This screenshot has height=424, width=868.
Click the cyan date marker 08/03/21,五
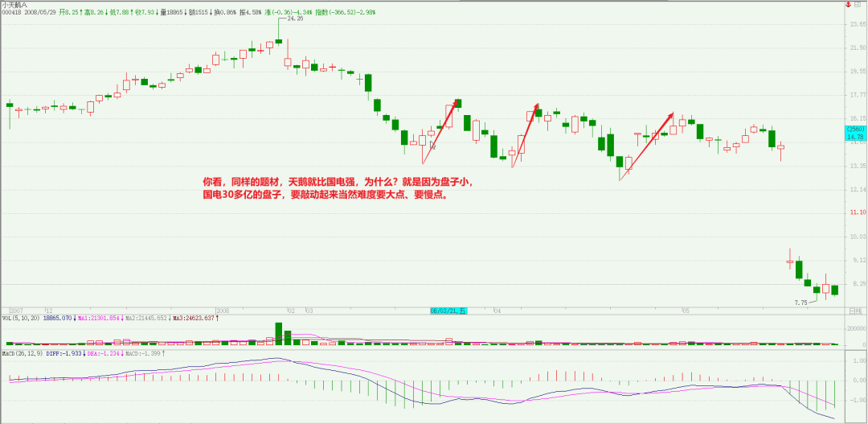(449, 311)
